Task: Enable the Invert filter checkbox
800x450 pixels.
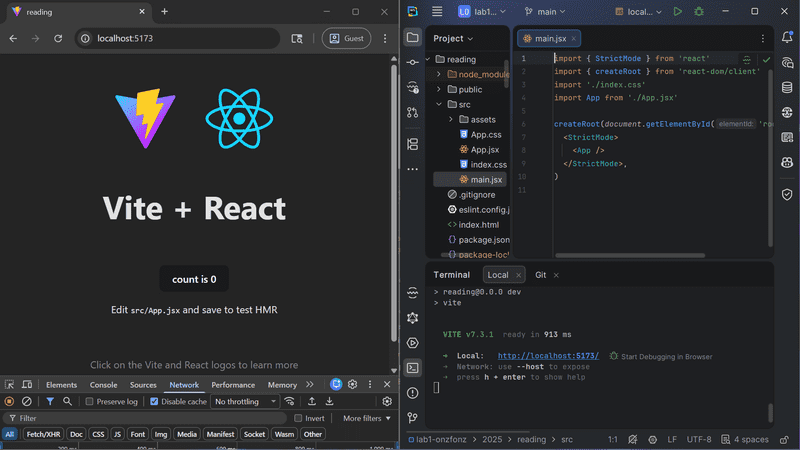Action: (298, 418)
